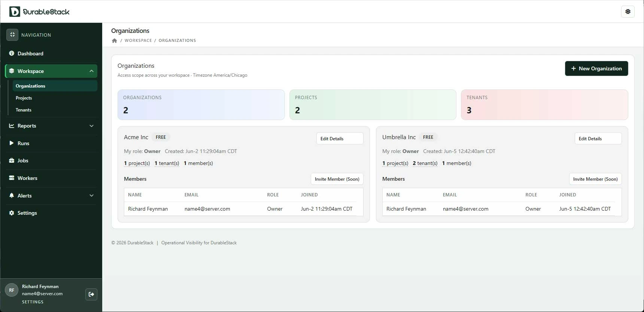Click the RF user avatar
Viewport: 644px width, 312px height.
pyautogui.click(x=12, y=290)
